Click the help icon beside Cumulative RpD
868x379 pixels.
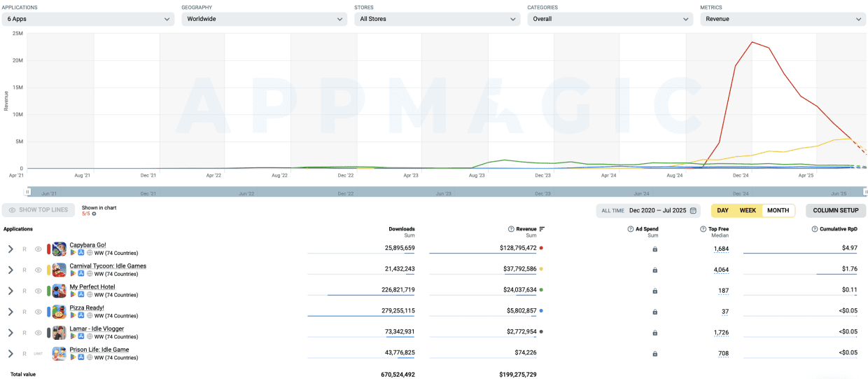[815, 229]
